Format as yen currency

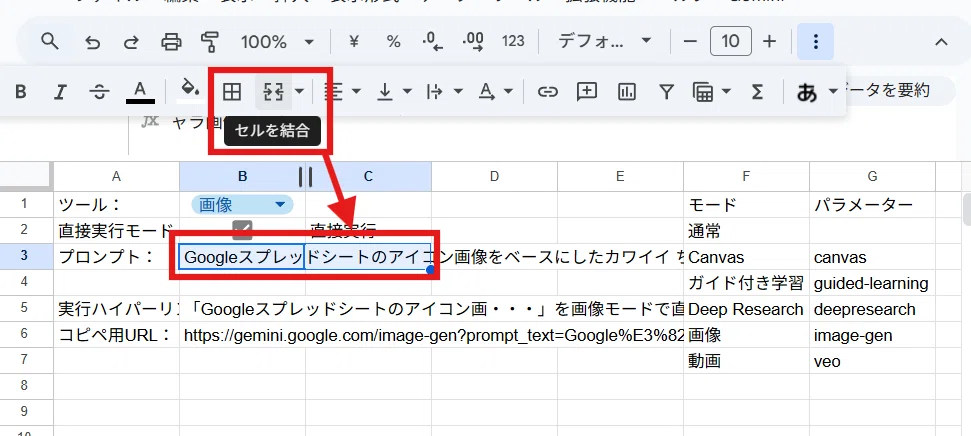354,41
